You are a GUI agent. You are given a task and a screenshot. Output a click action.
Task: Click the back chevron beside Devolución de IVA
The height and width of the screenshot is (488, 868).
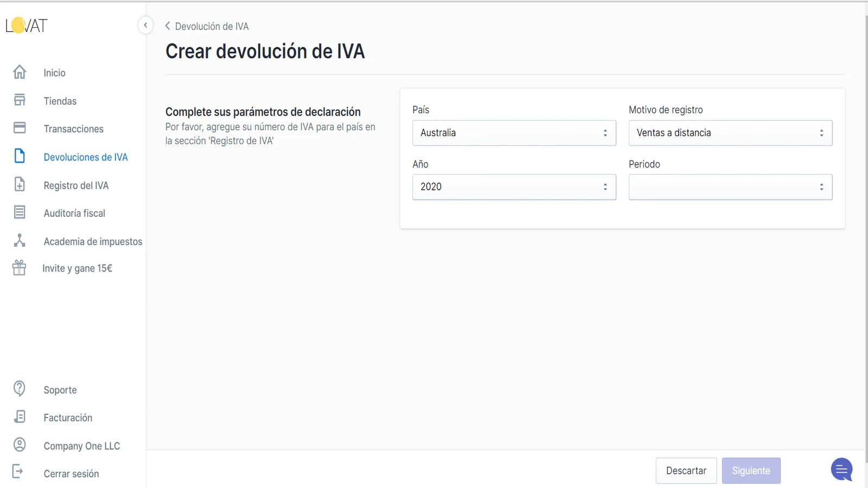pyautogui.click(x=168, y=26)
